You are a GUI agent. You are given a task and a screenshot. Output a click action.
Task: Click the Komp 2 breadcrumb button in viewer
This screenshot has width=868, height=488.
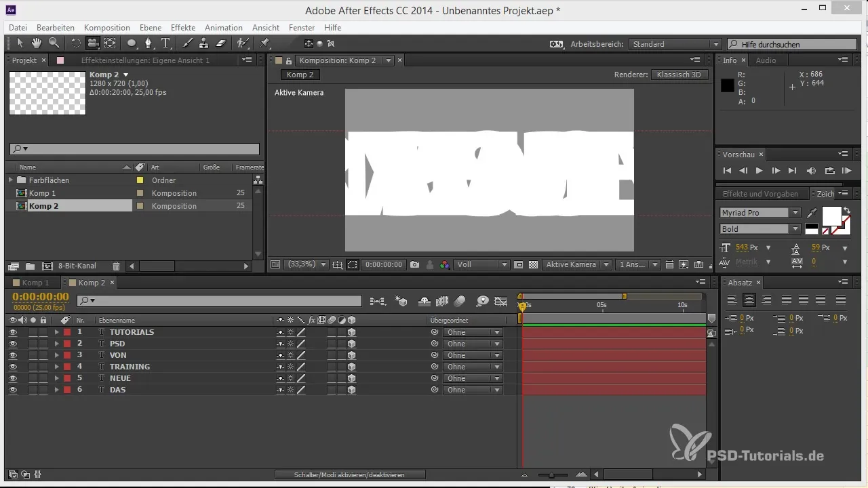[300, 75]
